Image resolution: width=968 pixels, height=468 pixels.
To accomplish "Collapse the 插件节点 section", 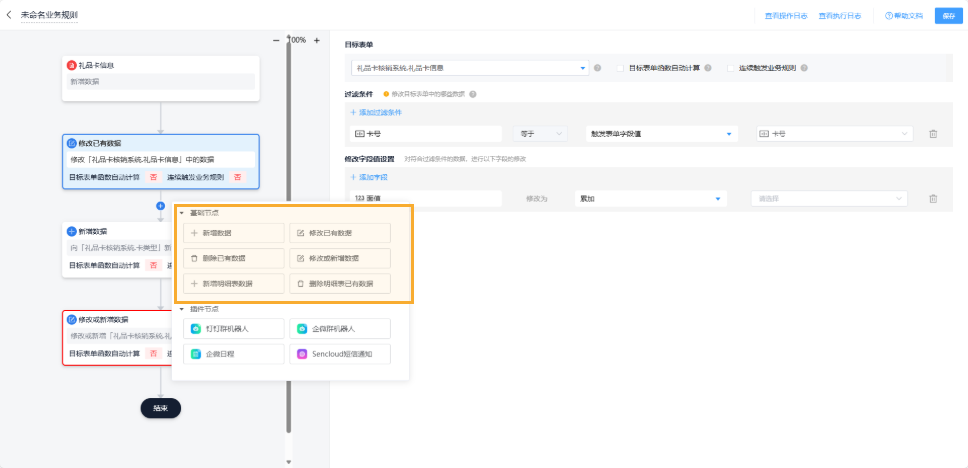I will tap(182, 309).
